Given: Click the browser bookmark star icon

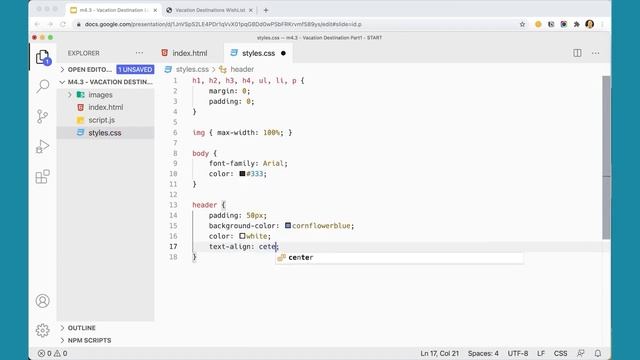Looking at the screenshot, I should [522, 24].
